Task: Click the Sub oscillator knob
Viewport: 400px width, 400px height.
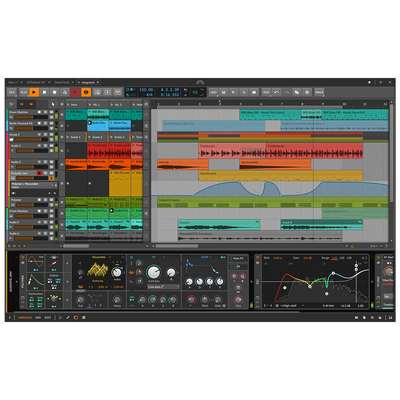Action: pyautogui.click(x=80, y=299)
